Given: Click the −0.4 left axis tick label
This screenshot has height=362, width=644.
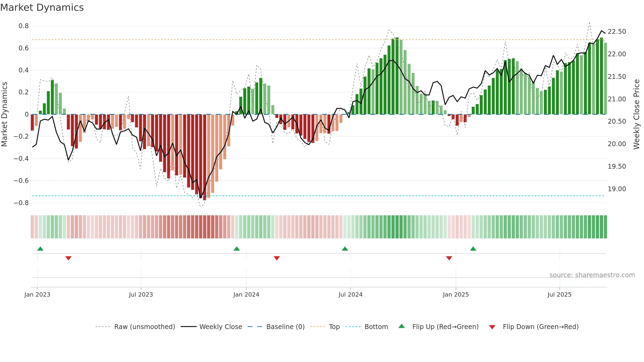Looking at the screenshot, I should pyautogui.click(x=21, y=159).
